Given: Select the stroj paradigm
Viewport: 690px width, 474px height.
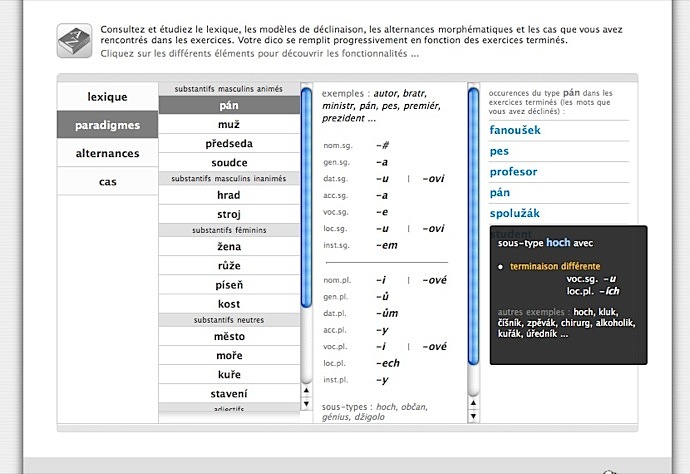Looking at the screenshot, I should [x=229, y=214].
